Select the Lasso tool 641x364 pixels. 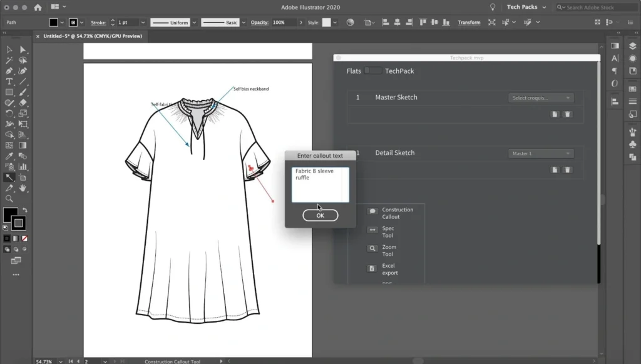click(23, 61)
